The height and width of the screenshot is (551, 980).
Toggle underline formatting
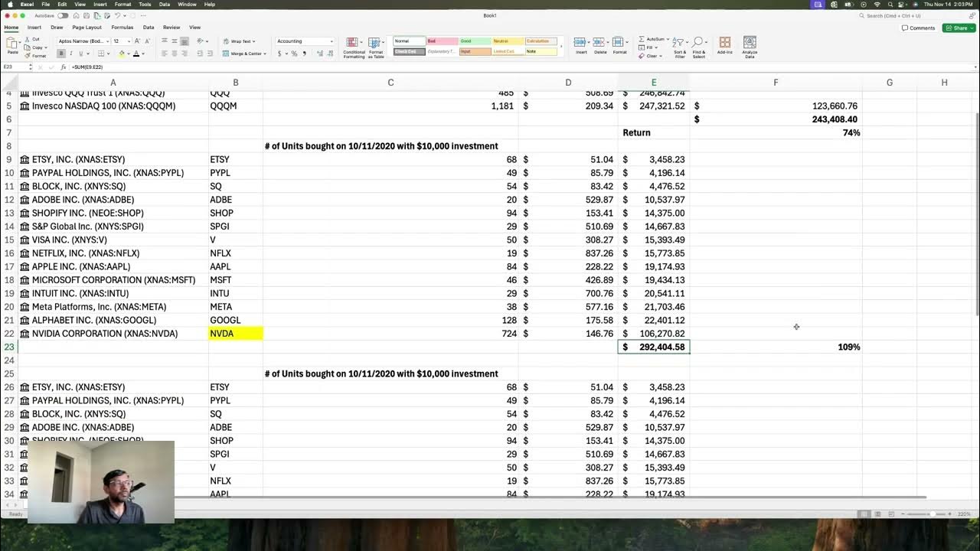click(x=80, y=54)
